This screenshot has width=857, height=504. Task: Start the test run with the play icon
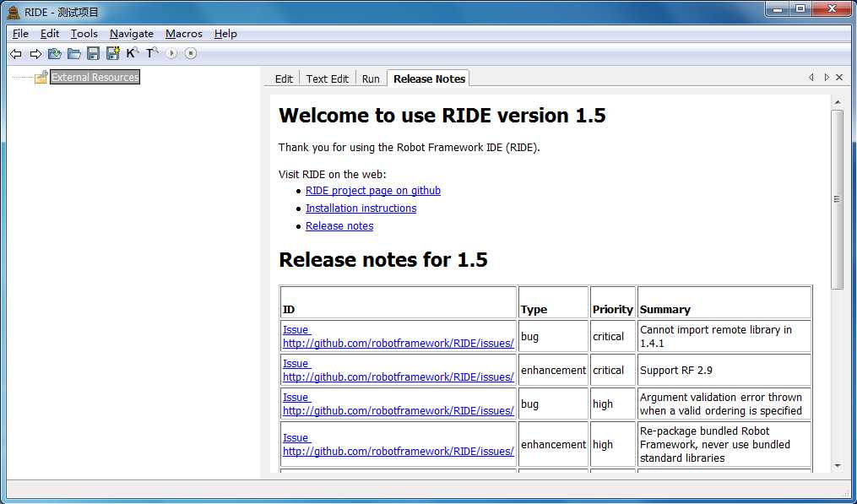(x=171, y=53)
